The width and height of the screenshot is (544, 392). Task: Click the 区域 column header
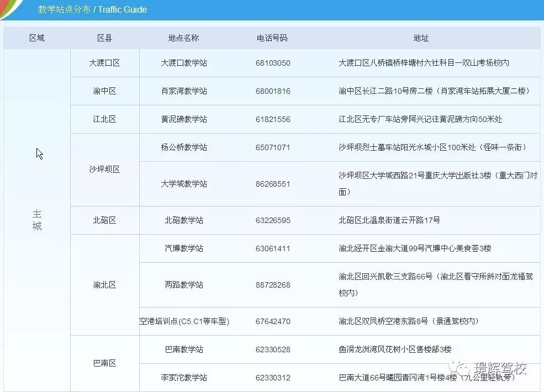36,38
